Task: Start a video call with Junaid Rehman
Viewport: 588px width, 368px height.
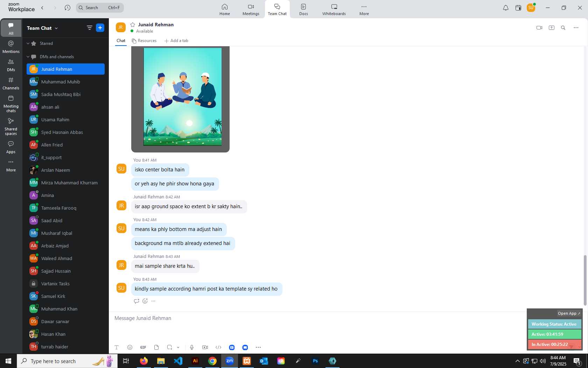Action: click(539, 28)
